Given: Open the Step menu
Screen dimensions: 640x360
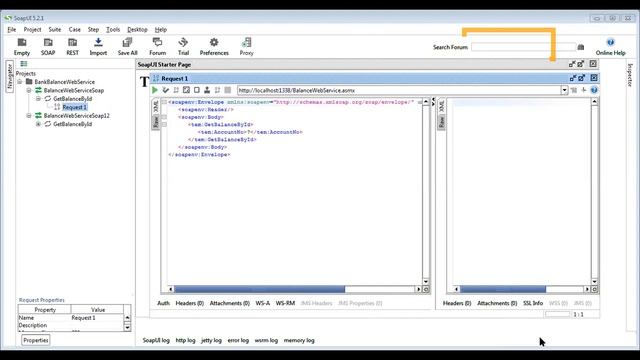Looking at the screenshot, I should [93, 29].
